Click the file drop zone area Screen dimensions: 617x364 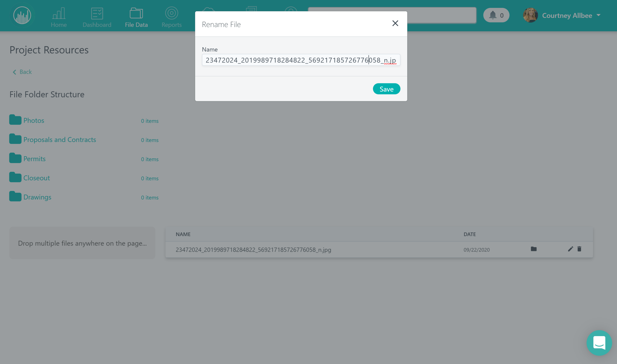click(x=82, y=243)
